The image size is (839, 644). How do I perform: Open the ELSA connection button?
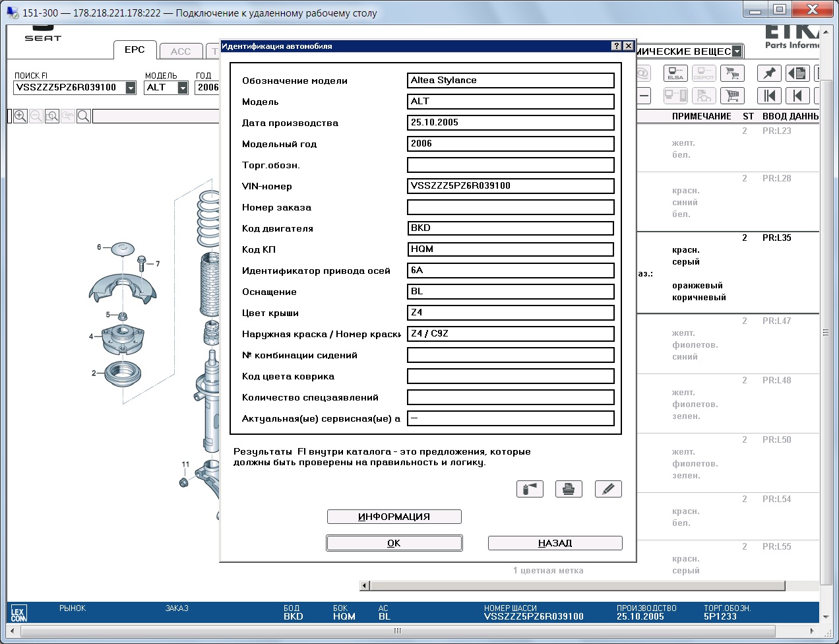tap(675, 73)
